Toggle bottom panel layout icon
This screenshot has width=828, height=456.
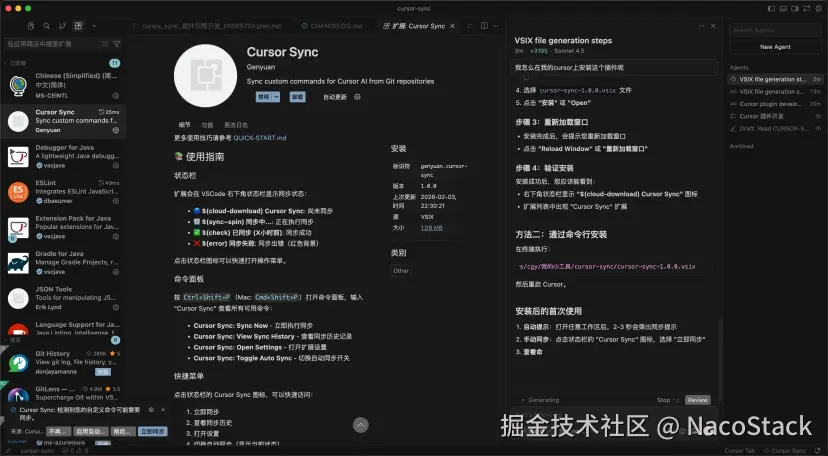[783, 8]
